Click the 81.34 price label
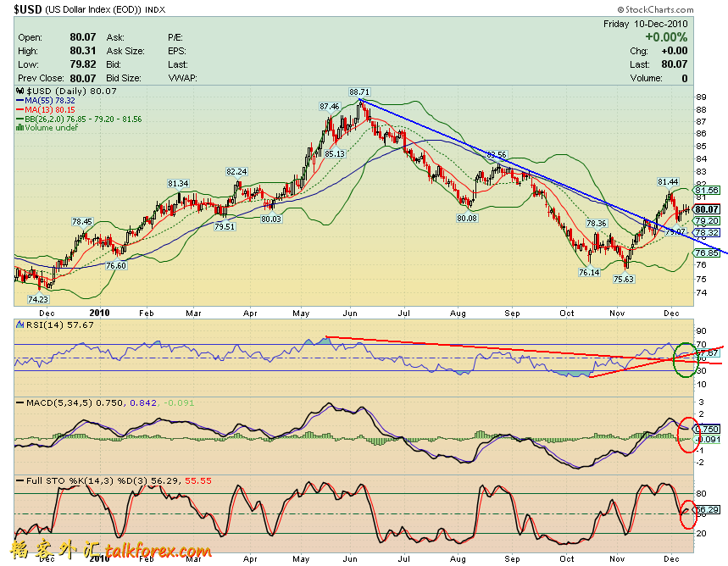The image size is (728, 566). pos(178,183)
